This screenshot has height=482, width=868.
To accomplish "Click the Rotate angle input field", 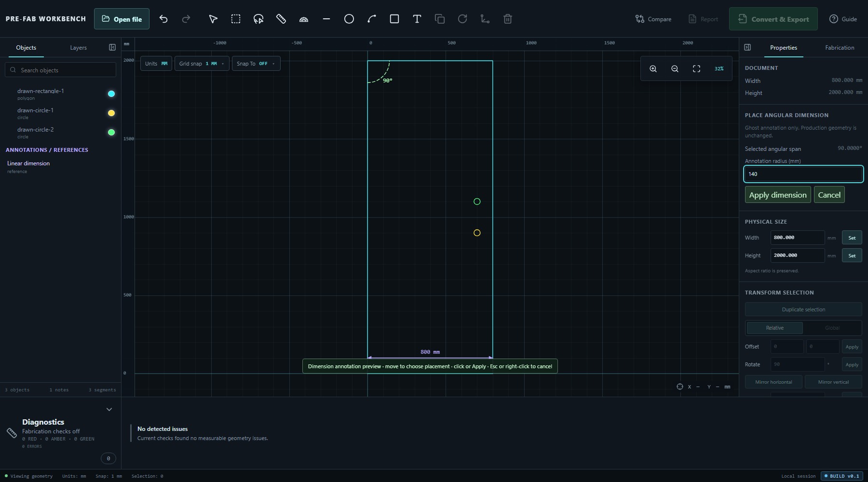I will 797,364.
